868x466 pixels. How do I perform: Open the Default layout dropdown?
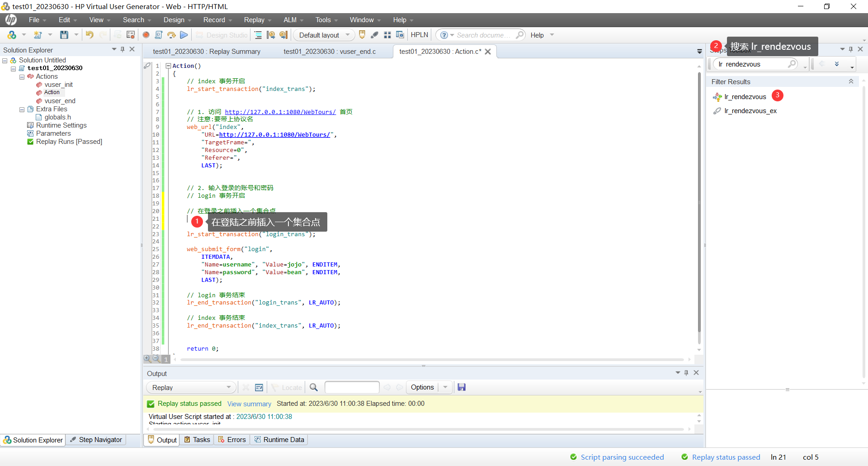click(324, 35)
